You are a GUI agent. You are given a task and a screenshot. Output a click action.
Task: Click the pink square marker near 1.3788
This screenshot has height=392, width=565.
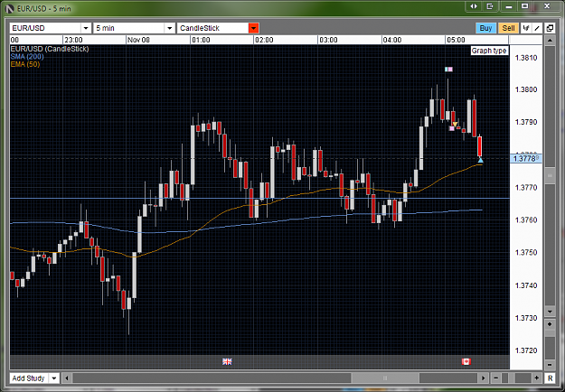point(452,128)
